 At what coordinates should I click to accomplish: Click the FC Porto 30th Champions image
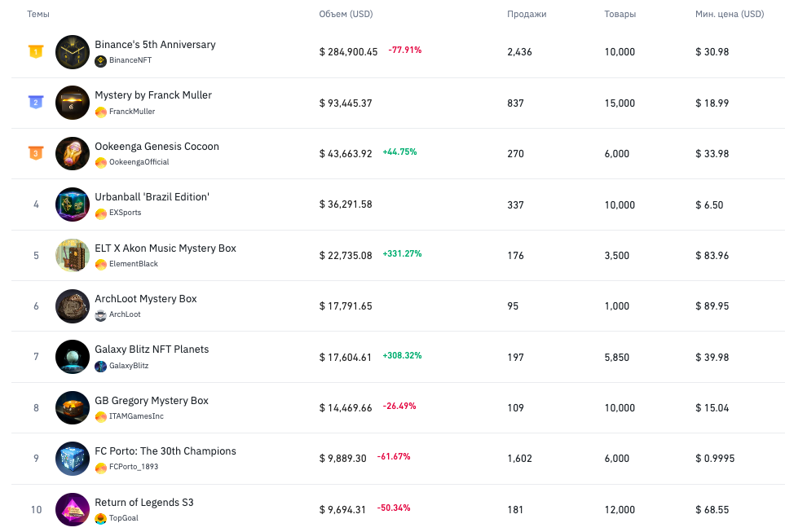pos(73,459)
